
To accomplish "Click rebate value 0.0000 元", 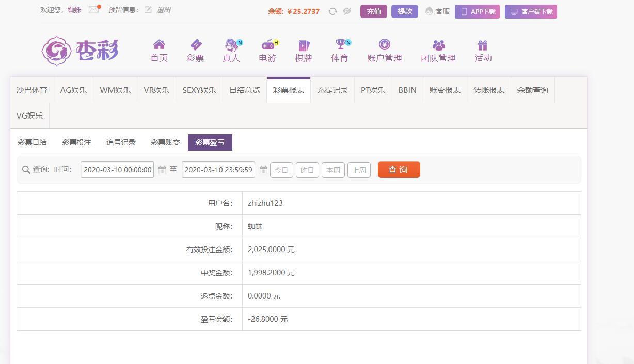I will click(264, 296).
